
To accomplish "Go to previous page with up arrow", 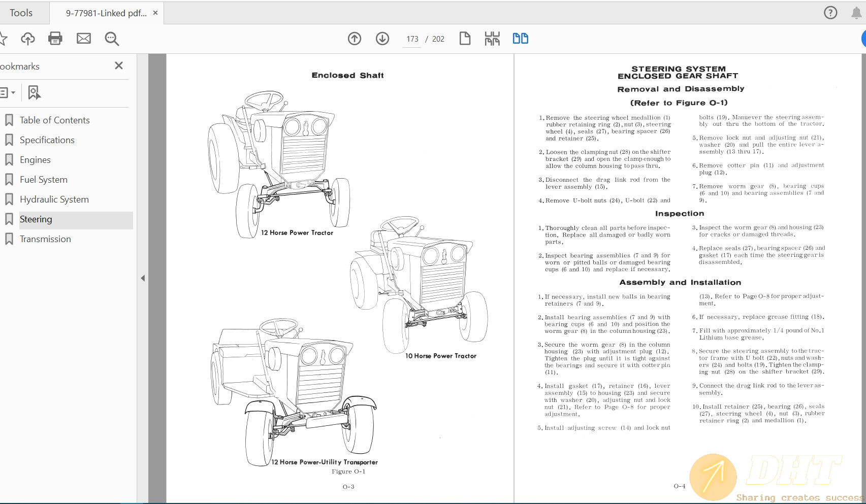I will pyautogui.click(x=355, y=39).
